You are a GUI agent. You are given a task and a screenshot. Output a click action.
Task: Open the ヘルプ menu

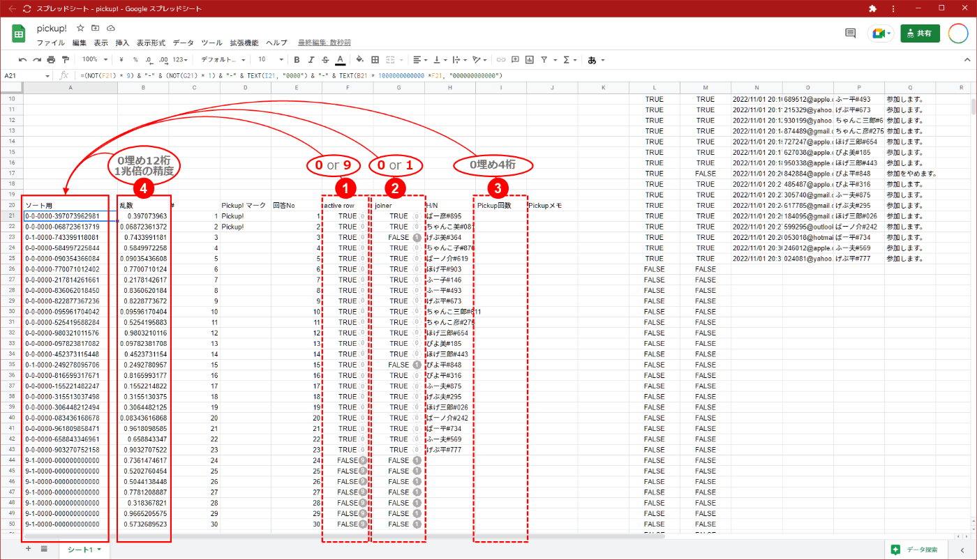coord(276,43)
